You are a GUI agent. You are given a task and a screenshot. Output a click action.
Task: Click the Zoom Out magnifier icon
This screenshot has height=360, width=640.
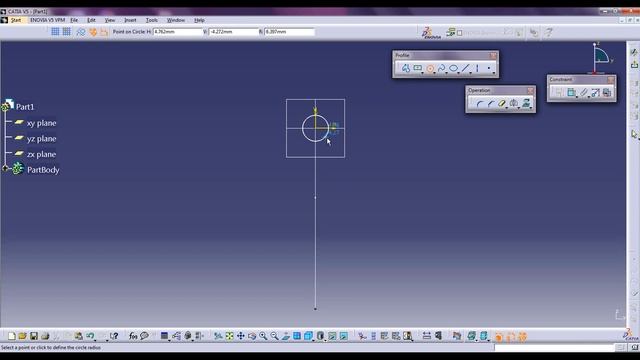(275, 336)
